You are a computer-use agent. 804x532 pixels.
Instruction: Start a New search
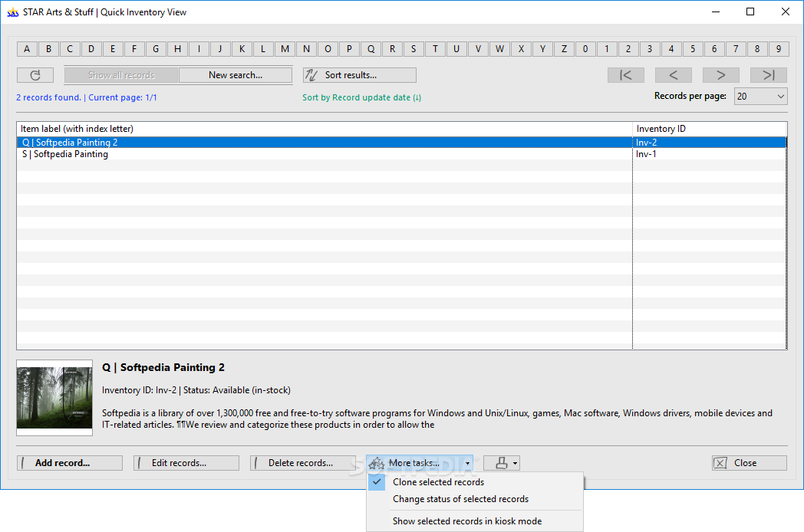(x=236, y=75)
